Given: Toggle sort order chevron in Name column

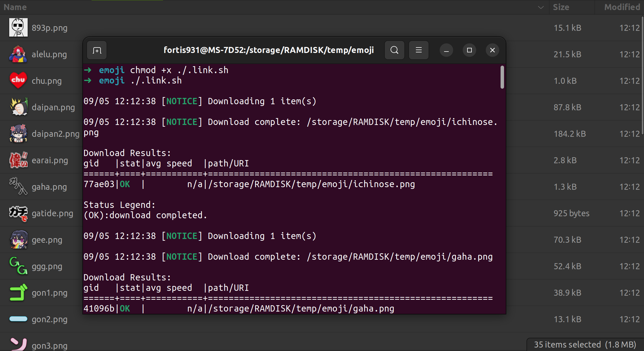Looking at the screenshot, I should pyautogui.click(x=541, y=7).
